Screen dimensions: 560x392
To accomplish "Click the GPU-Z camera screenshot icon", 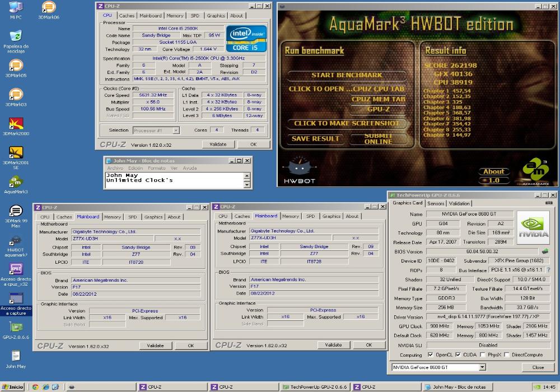I will tap(549, 203).
